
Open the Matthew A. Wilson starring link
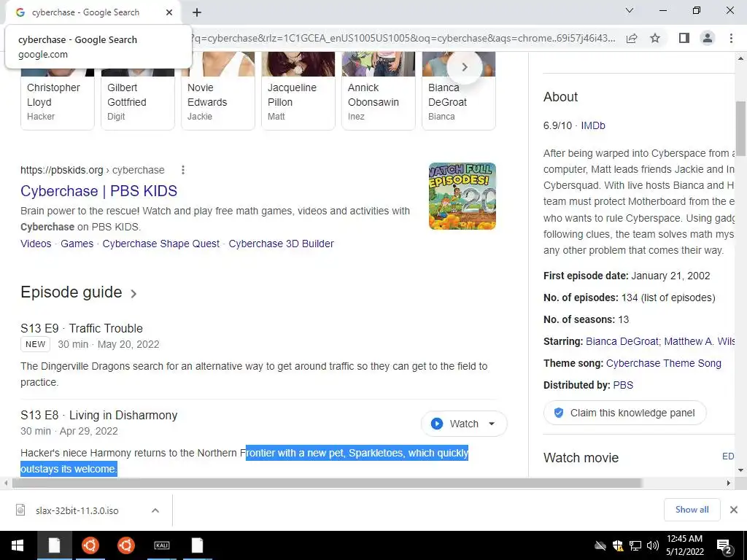(x=699, y=341)
